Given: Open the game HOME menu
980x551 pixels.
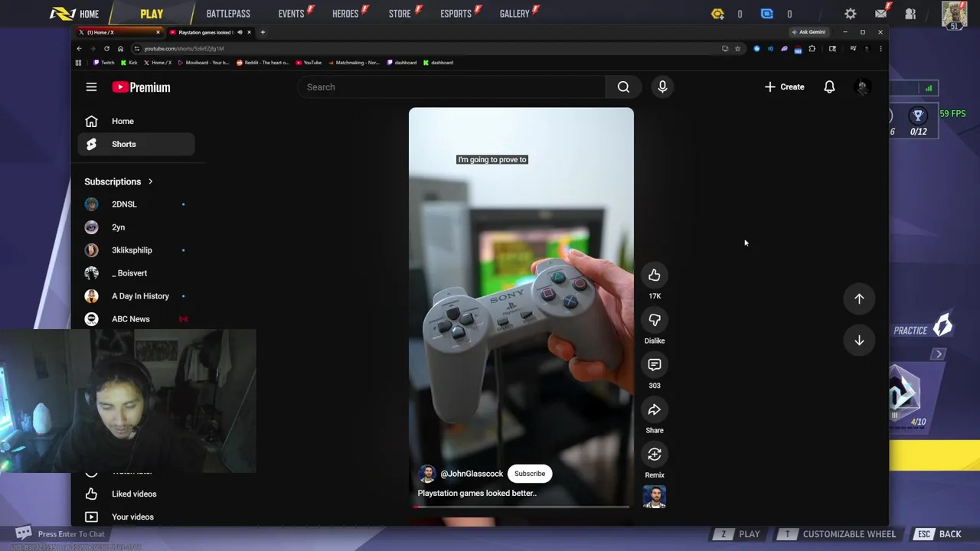Looking at the screenshot, I should pos(75,14).
